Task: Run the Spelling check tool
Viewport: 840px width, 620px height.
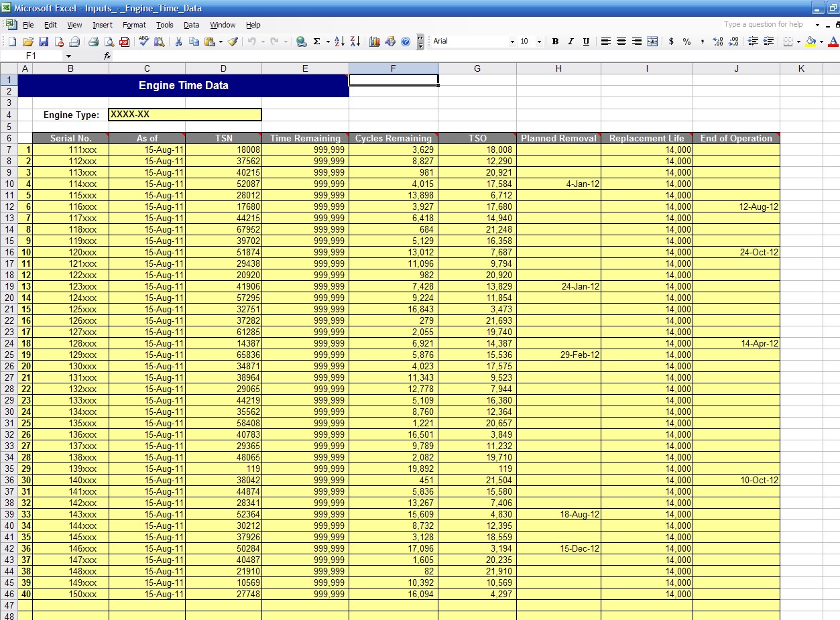Action: coord(143,42)
